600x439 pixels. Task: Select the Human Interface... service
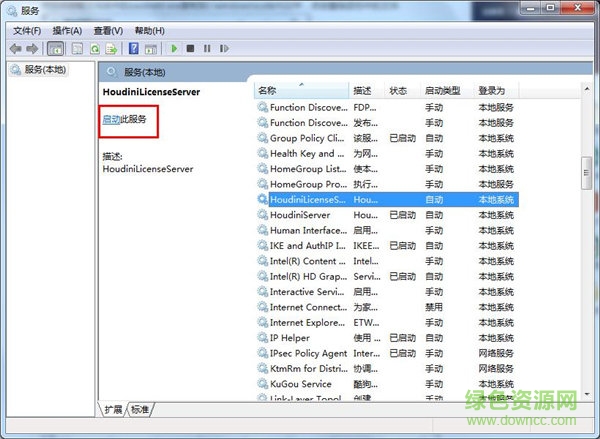(x=386, y=230)
